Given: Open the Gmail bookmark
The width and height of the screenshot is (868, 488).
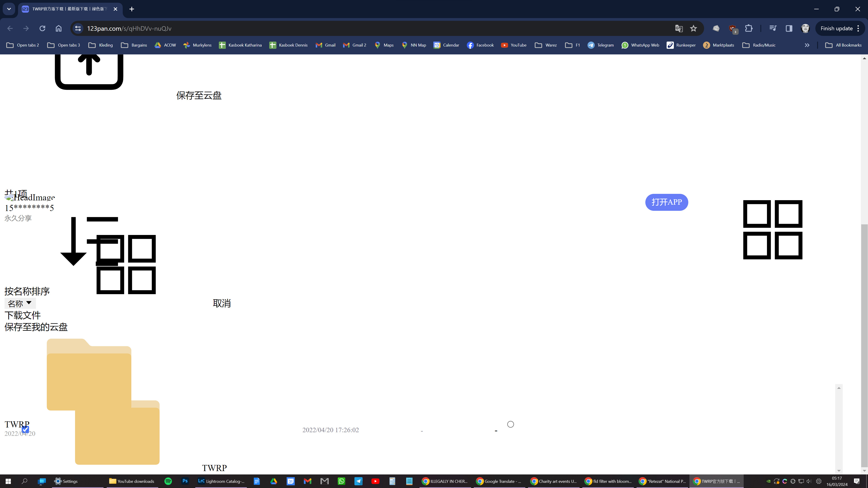Looking at the screenshot, I should 325,45.
